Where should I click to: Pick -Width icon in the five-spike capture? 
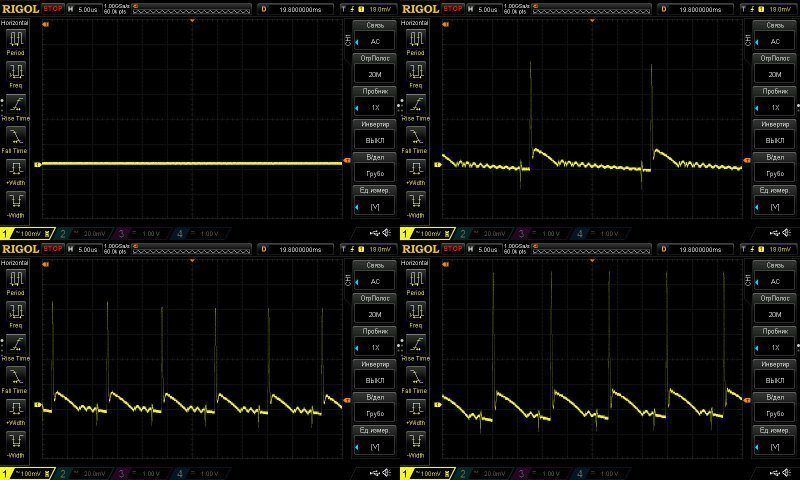[416, 442]
